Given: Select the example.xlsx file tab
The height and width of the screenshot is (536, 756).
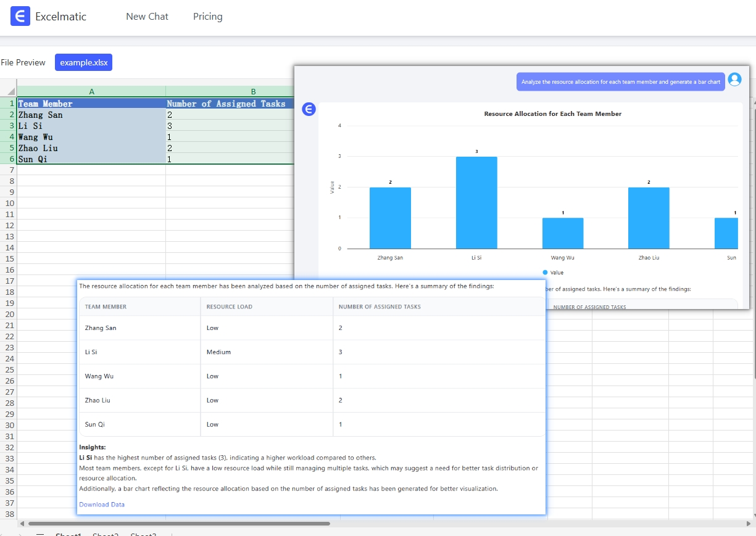Looking at the screenshot, I should pyautogui.click(x=83, y=62).
